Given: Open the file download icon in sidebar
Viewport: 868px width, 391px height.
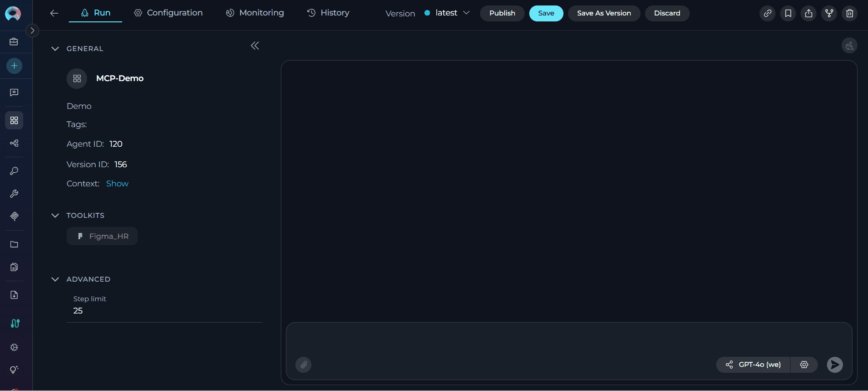Looking at the screenshot, I should click(14, 295).
